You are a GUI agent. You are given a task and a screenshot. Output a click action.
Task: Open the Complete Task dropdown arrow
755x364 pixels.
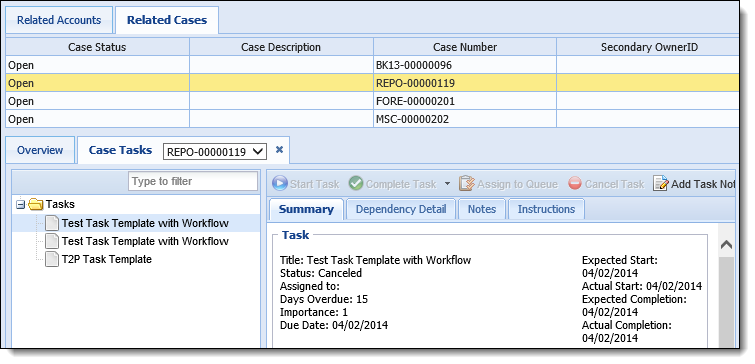tap(447, 184)
